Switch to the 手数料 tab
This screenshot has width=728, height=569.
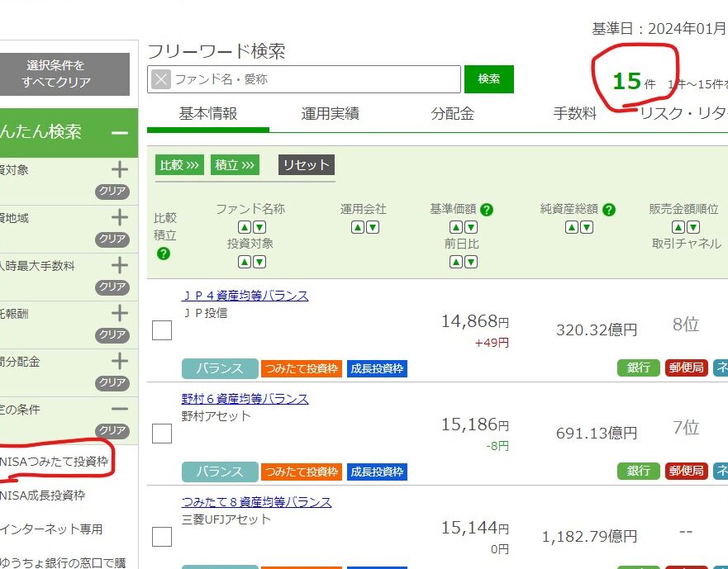click(x=575, y=114)
